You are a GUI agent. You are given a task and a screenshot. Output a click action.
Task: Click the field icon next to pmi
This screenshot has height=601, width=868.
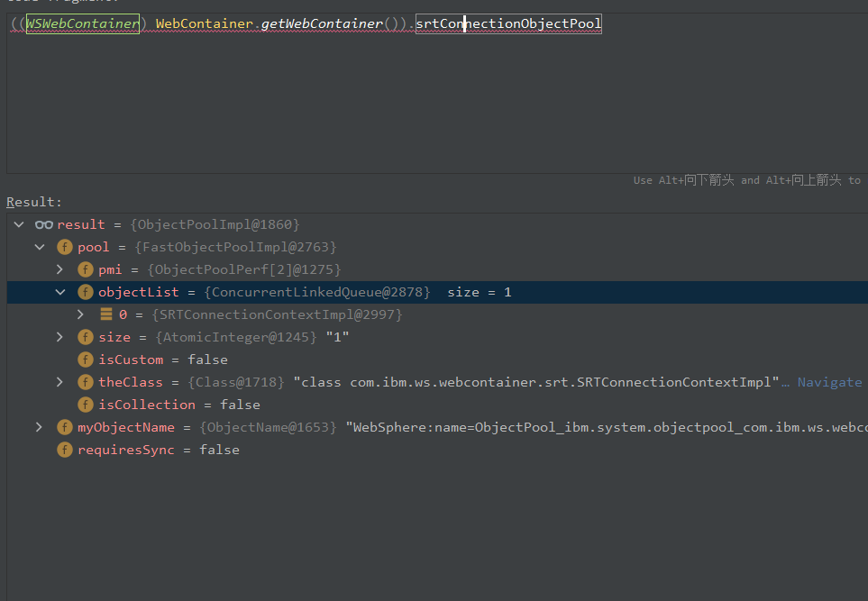(86, 269)
